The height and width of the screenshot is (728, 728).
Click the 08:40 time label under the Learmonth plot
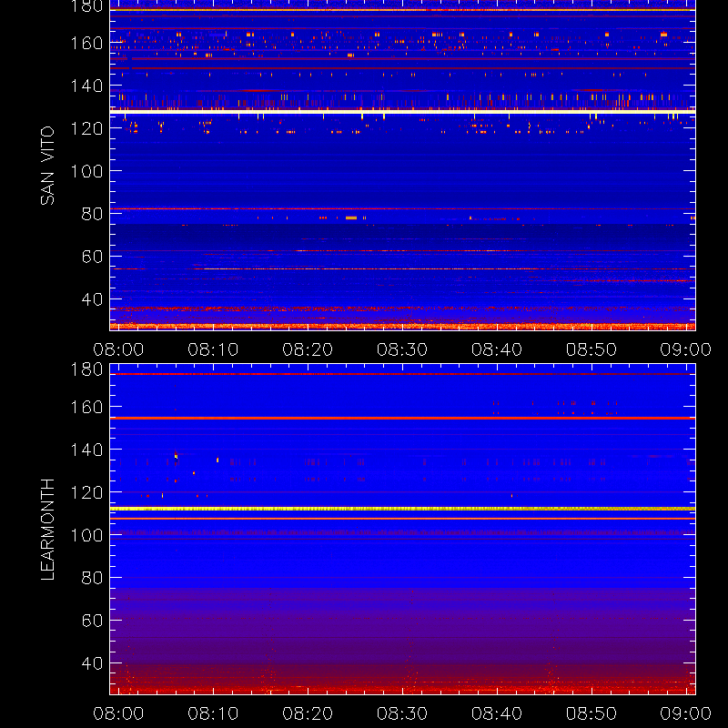[497, 713]
